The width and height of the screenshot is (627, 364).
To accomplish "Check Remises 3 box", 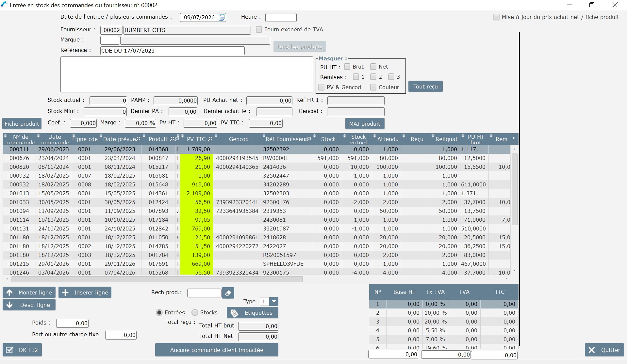I will click(391, 77).
